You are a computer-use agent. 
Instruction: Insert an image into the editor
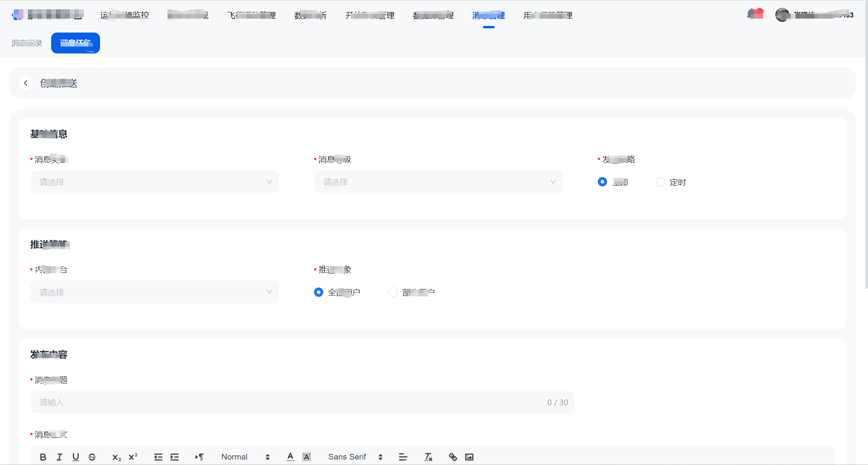(469, 457)
